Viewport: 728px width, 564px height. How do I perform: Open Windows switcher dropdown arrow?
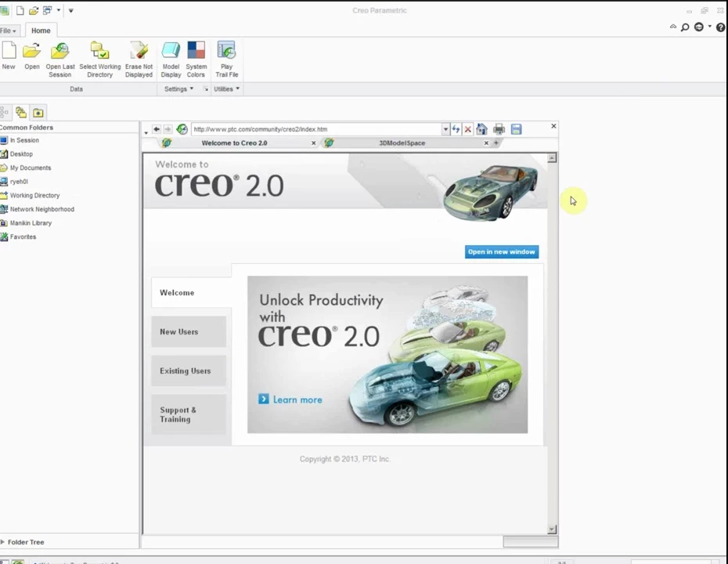pyautogui.click(x=59, y=9)
